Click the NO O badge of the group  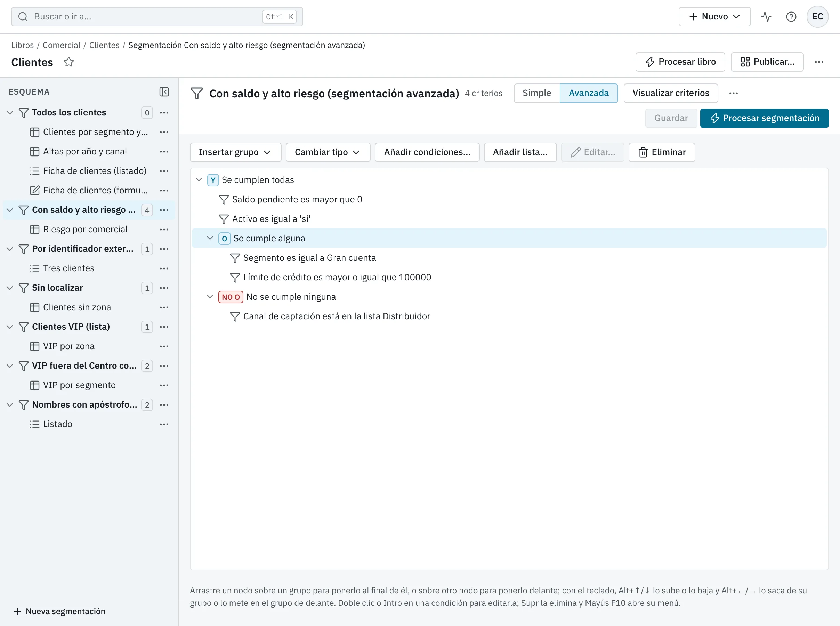click(231, 297)
